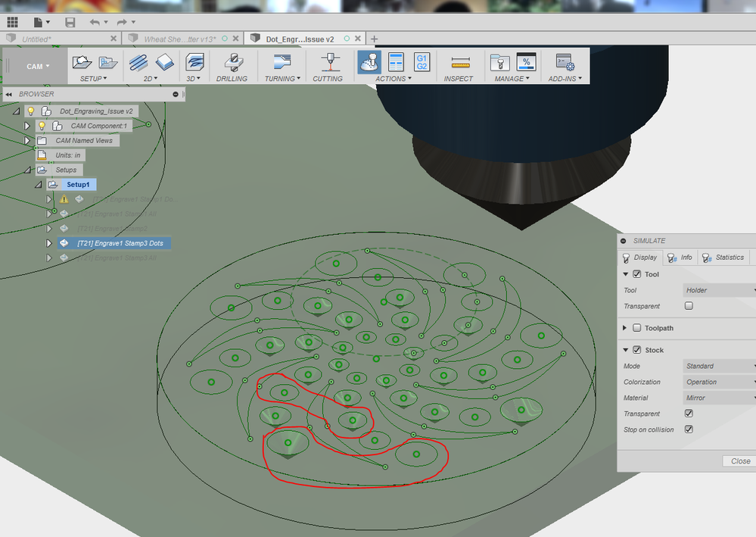Click the Cutting operation icon

tap(328, 62)
